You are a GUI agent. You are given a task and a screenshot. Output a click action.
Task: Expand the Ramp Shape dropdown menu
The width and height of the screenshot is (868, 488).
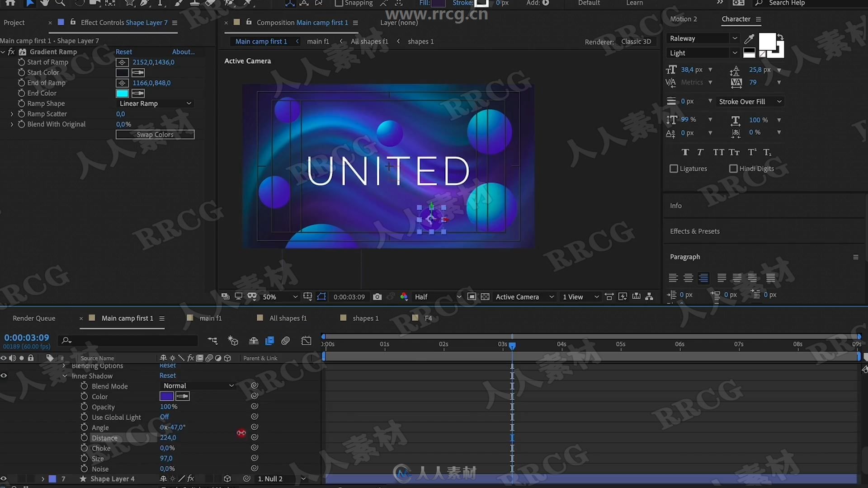click(x=155, y=103)
